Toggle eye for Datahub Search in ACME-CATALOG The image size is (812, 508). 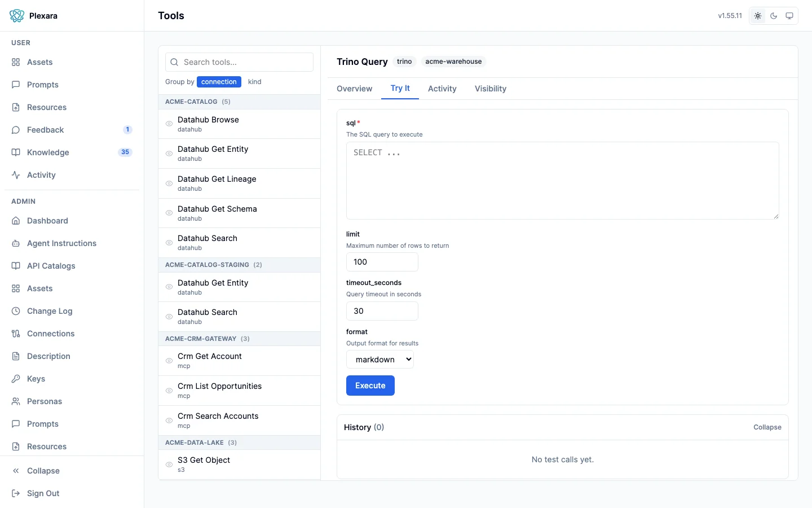169,243
